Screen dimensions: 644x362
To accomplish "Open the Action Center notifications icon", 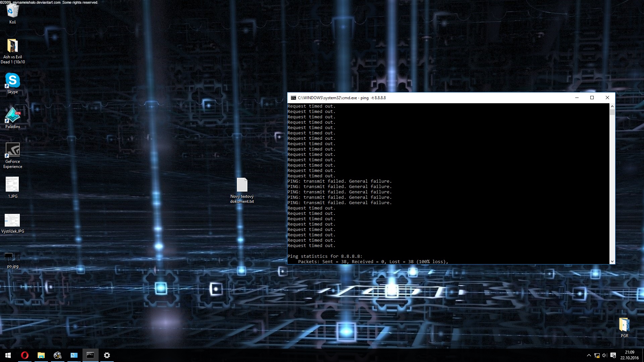I will pos(613,355).
